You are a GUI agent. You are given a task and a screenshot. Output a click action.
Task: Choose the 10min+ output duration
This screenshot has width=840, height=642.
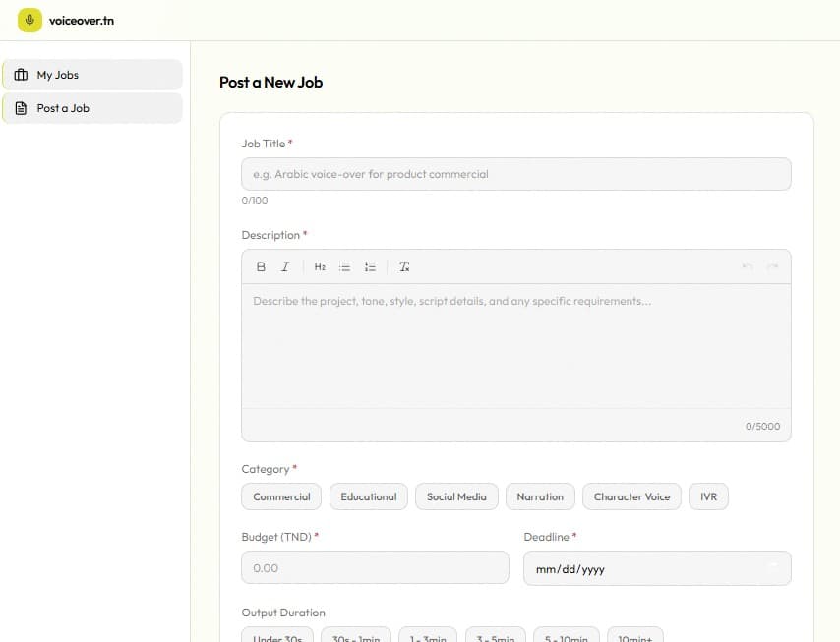pyautogui.click(x=635, y=637)
